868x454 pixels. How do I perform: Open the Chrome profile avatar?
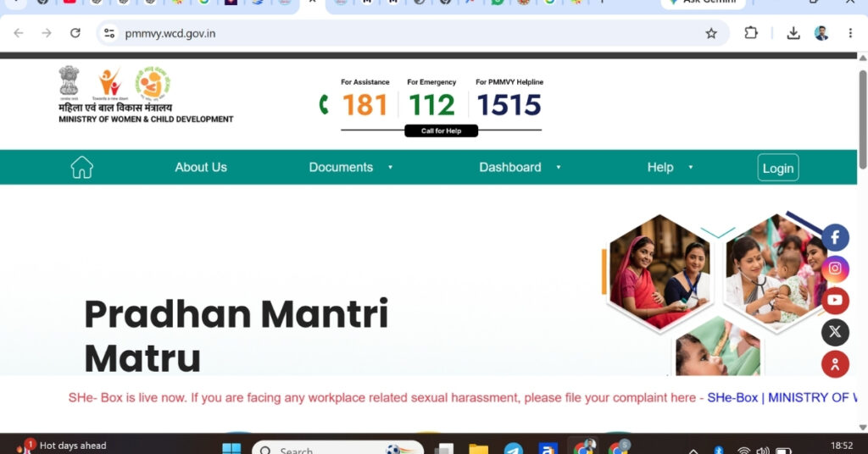pos(821,33)
